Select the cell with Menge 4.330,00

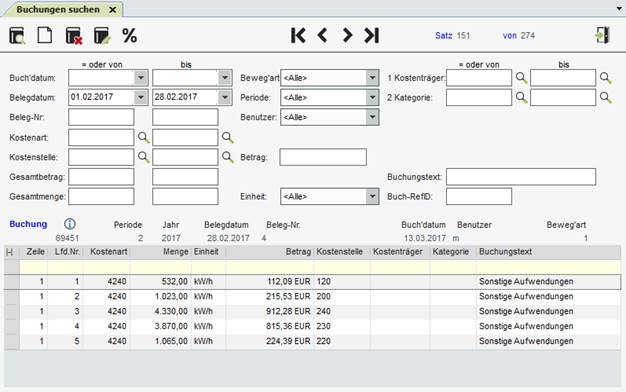point(161,311)
